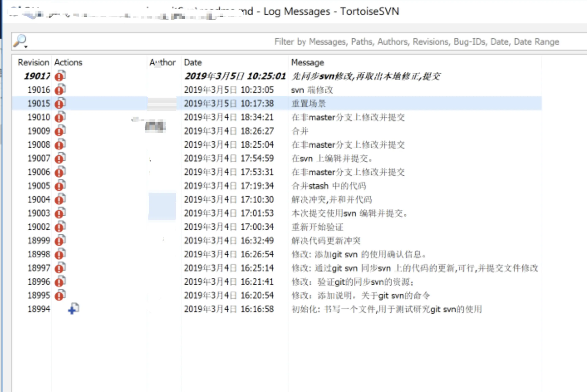Click the Revision column header
The width and height of the screenshot is (587, 392).
pos(33,62)
